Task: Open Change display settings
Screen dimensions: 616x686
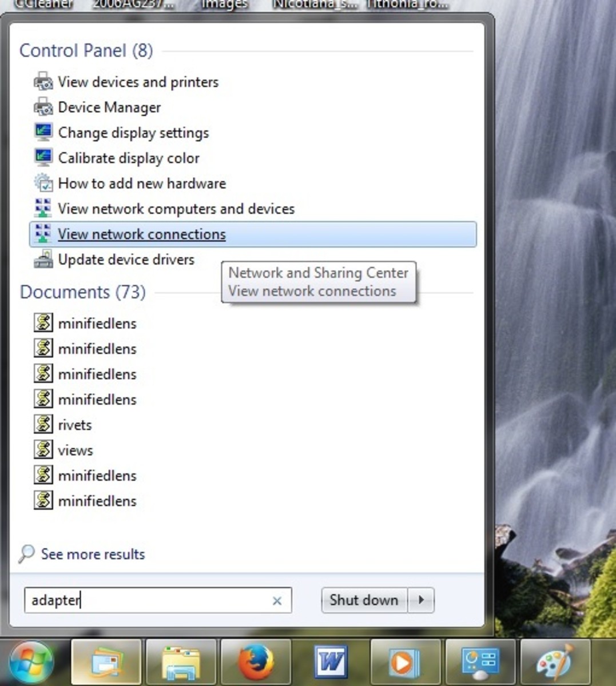Action: click(x=133, y=133)
